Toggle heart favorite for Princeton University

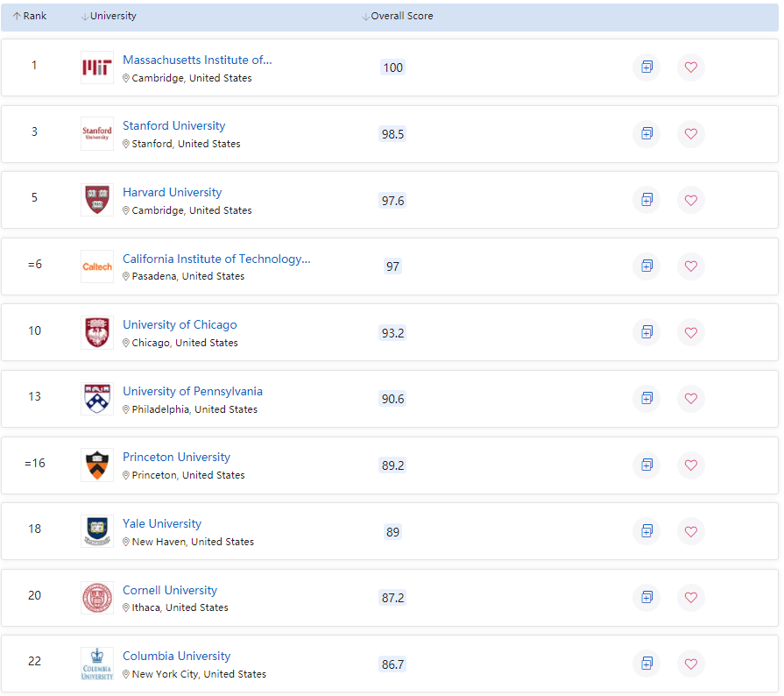[x=690, y=465]
